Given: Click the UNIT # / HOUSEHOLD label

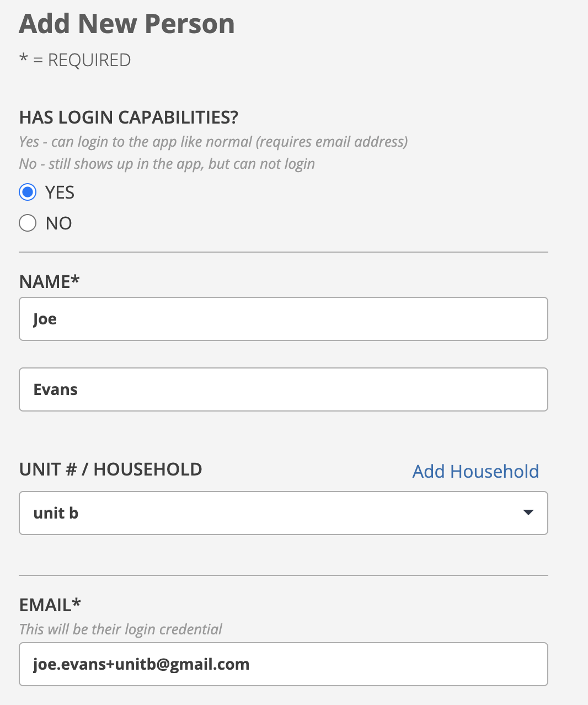Looking at the screenshot, I should 111,469.
